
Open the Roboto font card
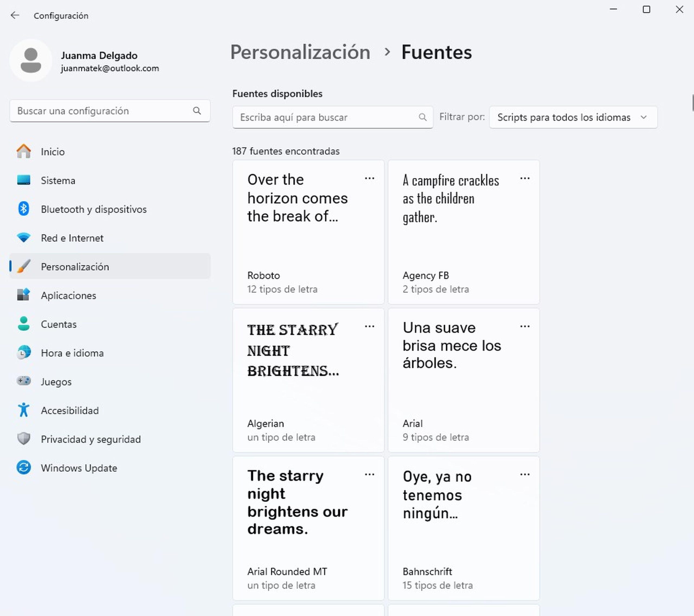coord(308,232)
